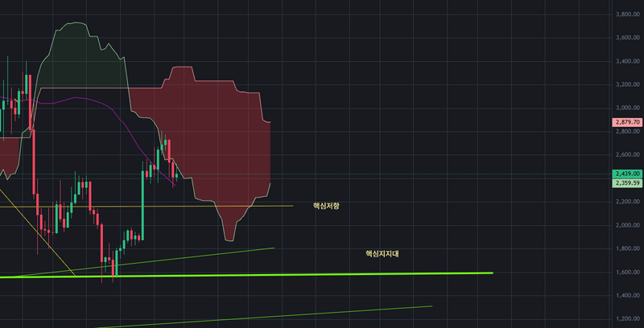Click the 3,600.00 price axis label
The width and height of the screenshot is (644, 328).
coord(628,38)
